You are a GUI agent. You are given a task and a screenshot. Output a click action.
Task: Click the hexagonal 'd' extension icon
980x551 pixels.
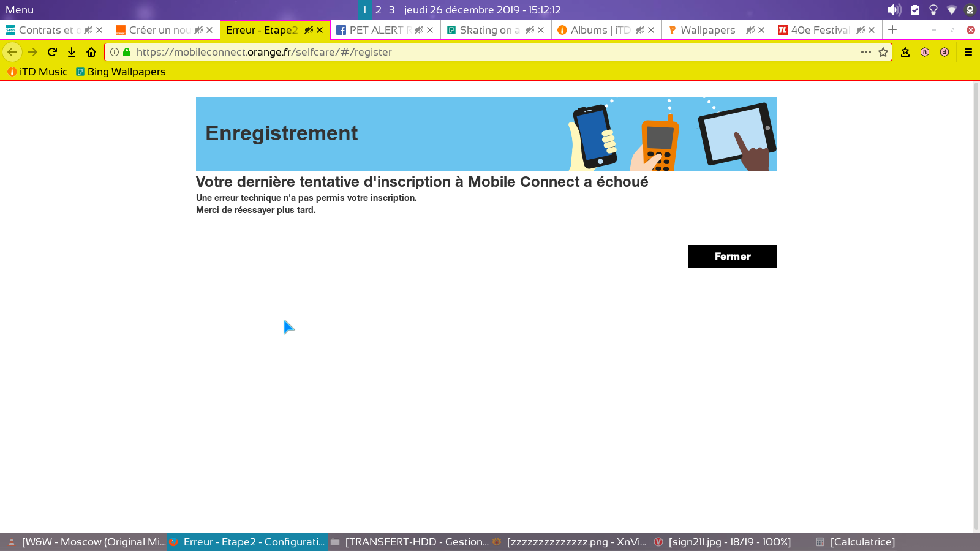(944, 52)
